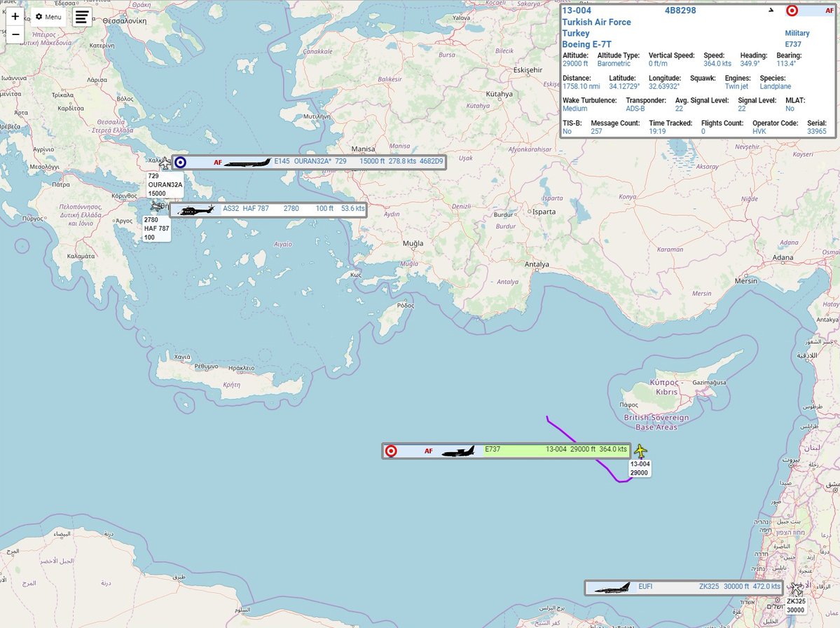The image size is (840, 628).
Task: Click Turkish Air Force operator name
Action: click(x=596, y=22)
